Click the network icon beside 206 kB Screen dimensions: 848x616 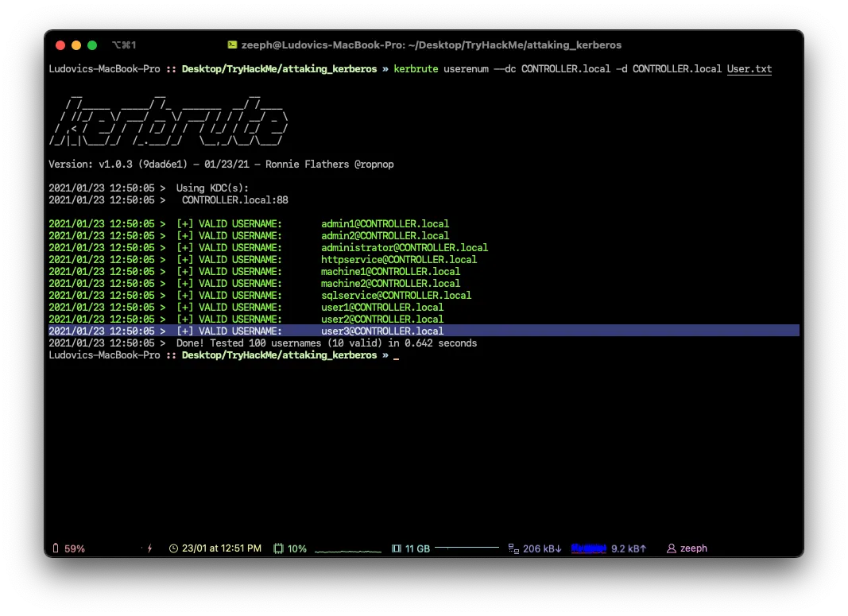point(513,548)
